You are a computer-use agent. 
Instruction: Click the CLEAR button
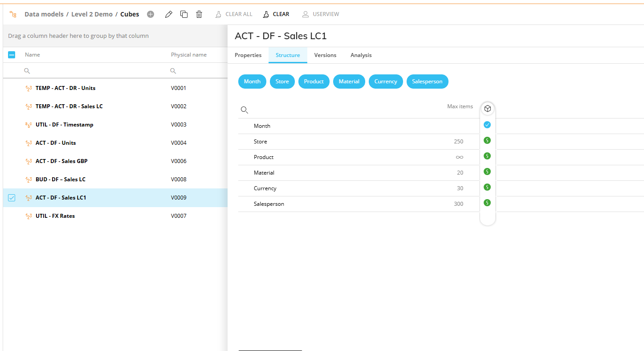pos(276,14)
